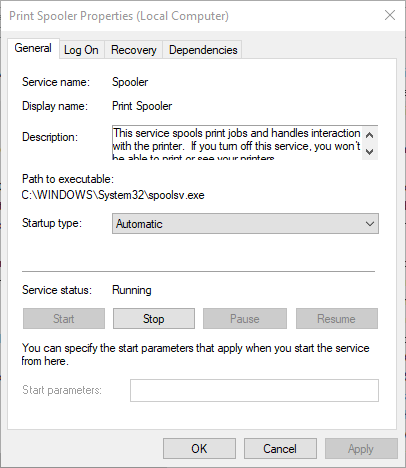The width and height of the screenshot is (406, 468).
Task: Cancel the properties dialog
Action: pos(280,449)
